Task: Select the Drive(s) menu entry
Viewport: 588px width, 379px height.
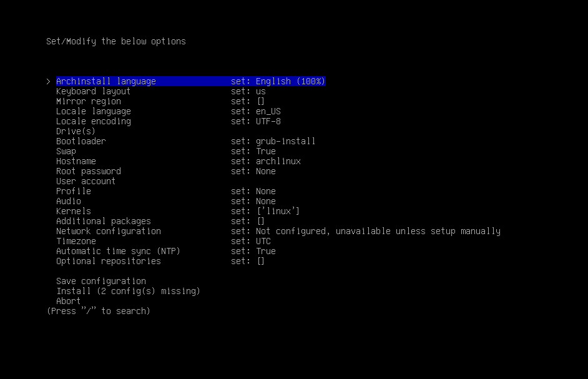Action: tap(76, 131)
